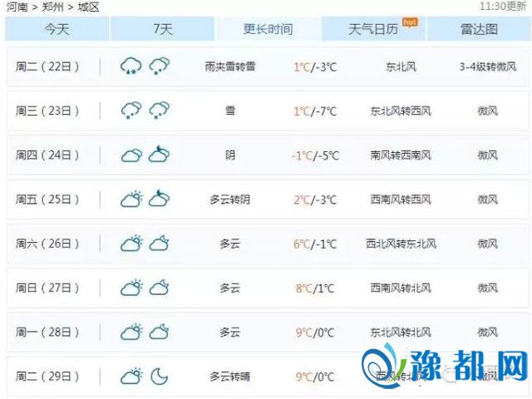Click the partly cloudy day icon for 周五 25日
The image size is (532, 399).
click(131, 199)
